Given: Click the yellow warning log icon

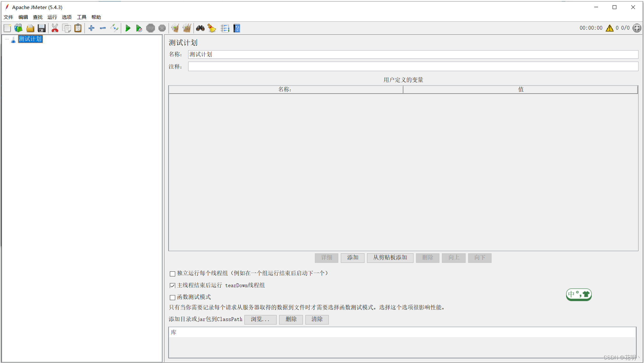Looking at the screenshot, I should (x=609, y=28).
